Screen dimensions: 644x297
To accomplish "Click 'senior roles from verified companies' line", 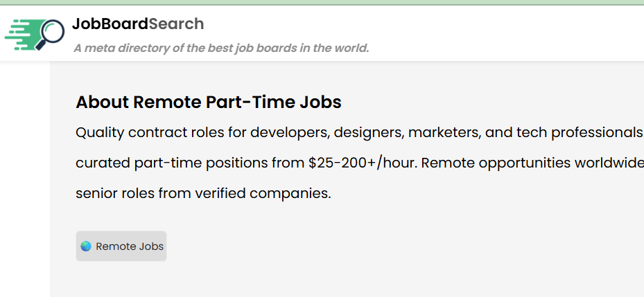I will coord(202,193).
